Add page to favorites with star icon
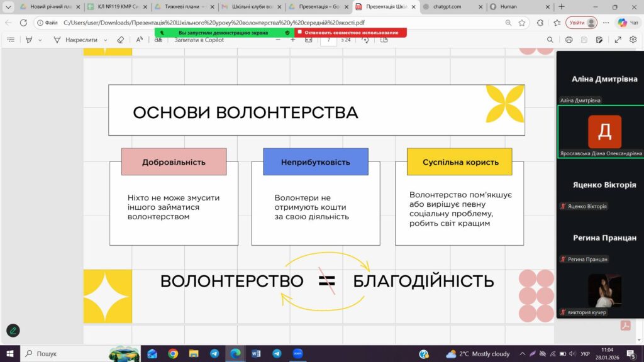The image size is (644, 362). 521,23
